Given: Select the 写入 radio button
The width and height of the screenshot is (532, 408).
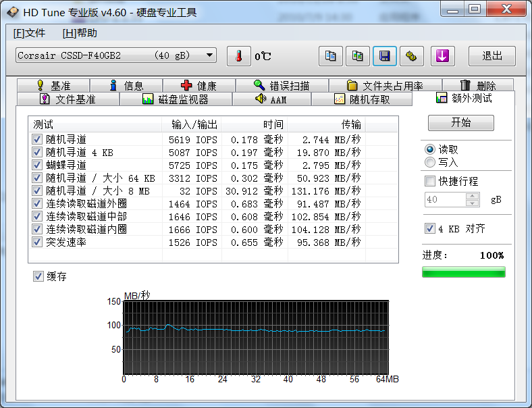Looking at the screenshot, I should (x=430, y=162).
